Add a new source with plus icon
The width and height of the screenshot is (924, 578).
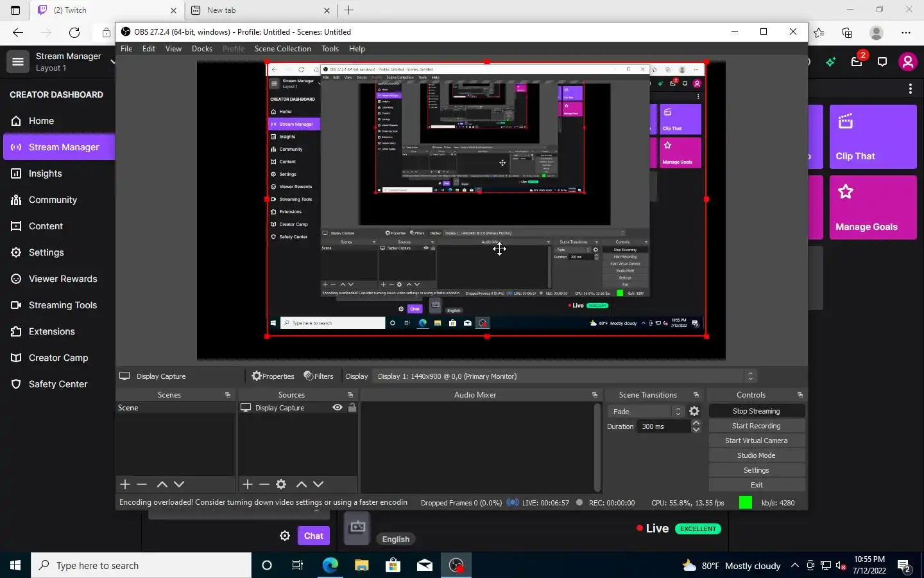tap(248, 484)
